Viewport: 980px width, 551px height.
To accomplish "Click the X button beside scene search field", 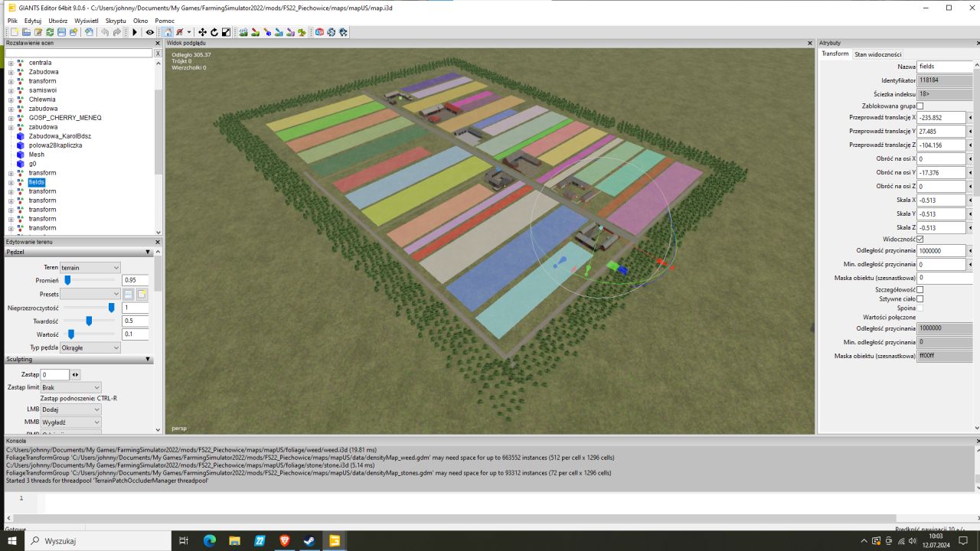I will pos(158,54).
